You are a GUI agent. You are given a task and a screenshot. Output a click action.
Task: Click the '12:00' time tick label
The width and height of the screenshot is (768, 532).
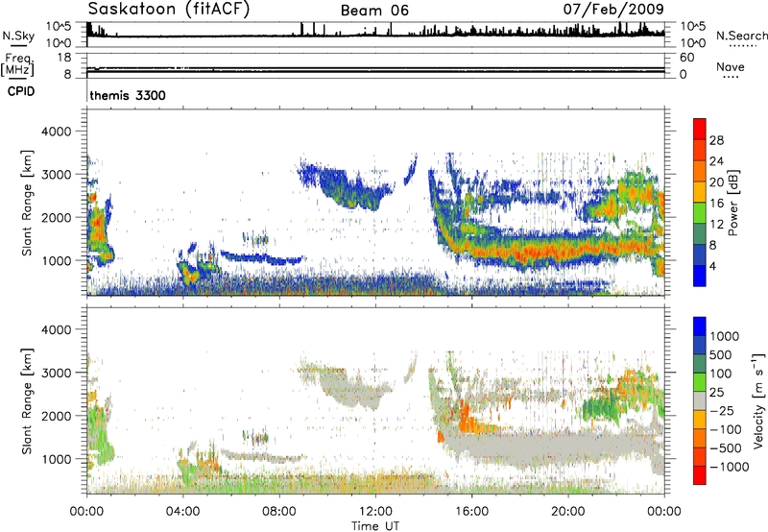coord(375,512)
